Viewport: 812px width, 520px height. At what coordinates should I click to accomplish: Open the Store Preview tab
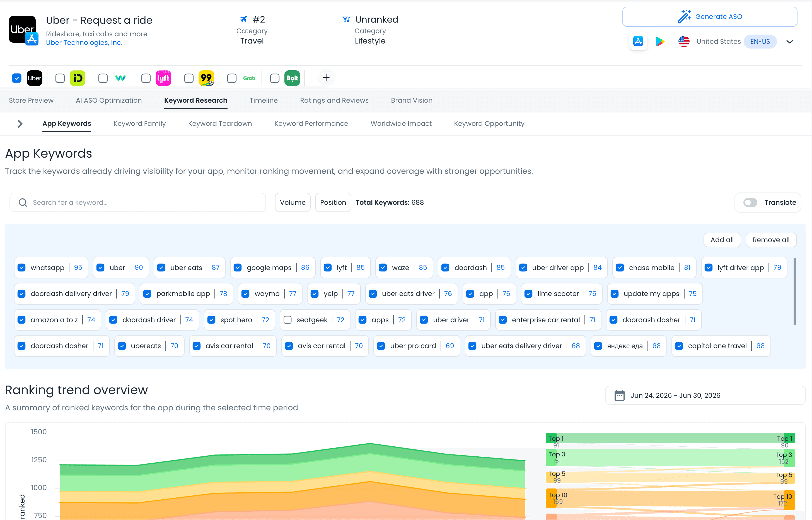(x=31, y=100)
